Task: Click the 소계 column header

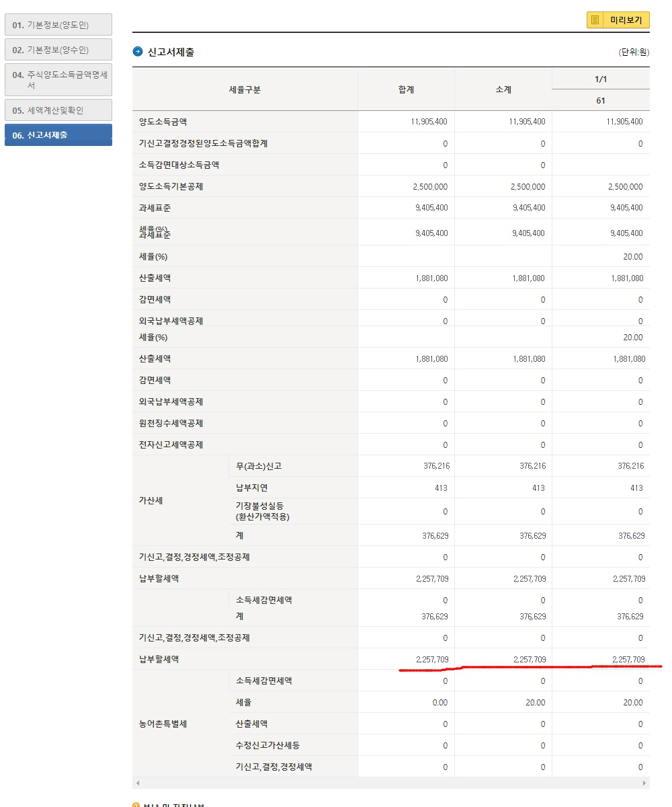Action: coord(503,89)
